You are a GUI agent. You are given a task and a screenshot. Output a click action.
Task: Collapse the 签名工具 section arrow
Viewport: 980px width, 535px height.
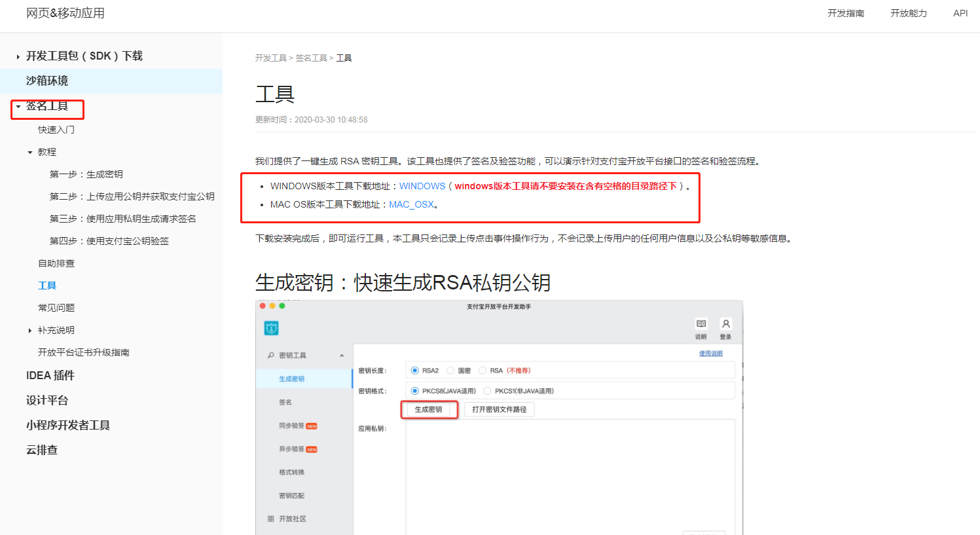tap(18, 106)
